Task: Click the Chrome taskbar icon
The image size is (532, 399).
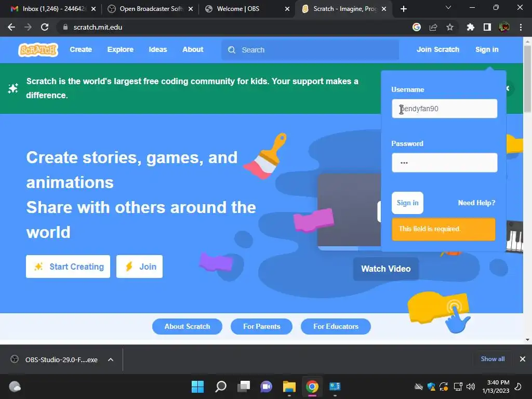Action: tap(312, 387)
